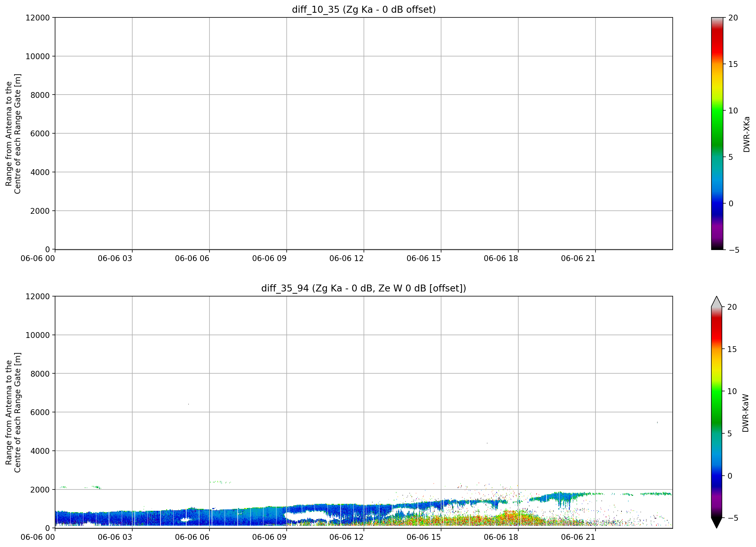Click the lower black arrow of DWR-KaW colorbar
Screen dimensions: 756x547
click(x=716, y=523)
